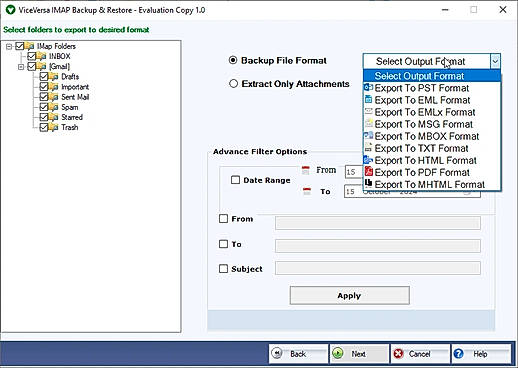Choose Export To MBOX Format
The image size is (518, 368).
(432, 136)
